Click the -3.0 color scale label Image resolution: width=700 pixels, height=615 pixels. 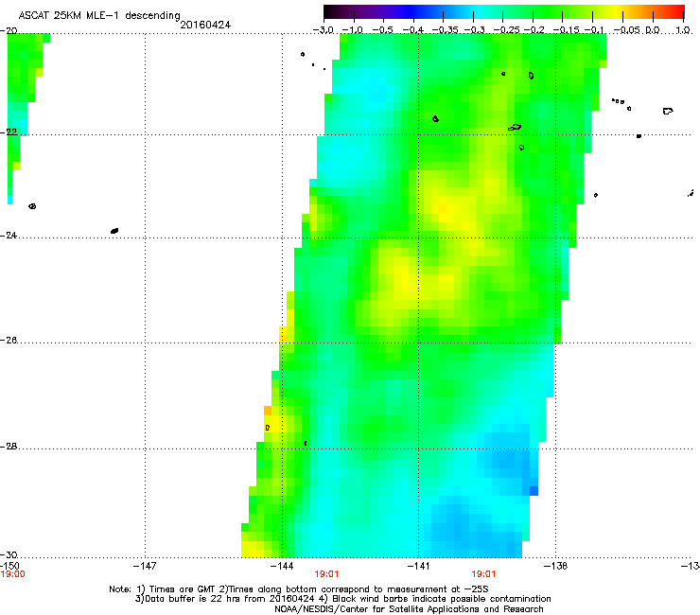pos(324,30)
